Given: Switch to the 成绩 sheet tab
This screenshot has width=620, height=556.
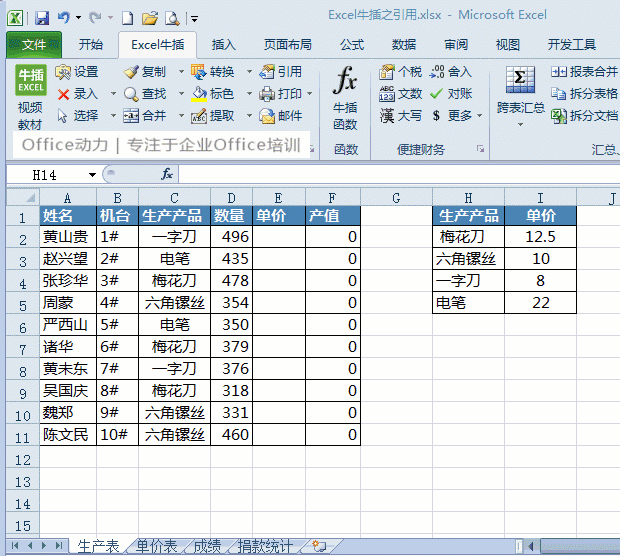Looking at the screenshot, I should click(208, 547).
